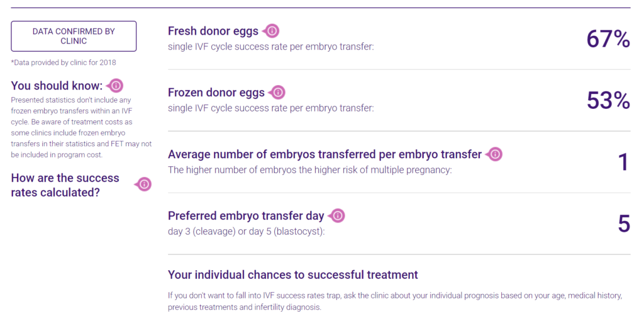Click info icon beside Frozen donor eggs
This screenshot has height=330, width=644.
(277, 92)
